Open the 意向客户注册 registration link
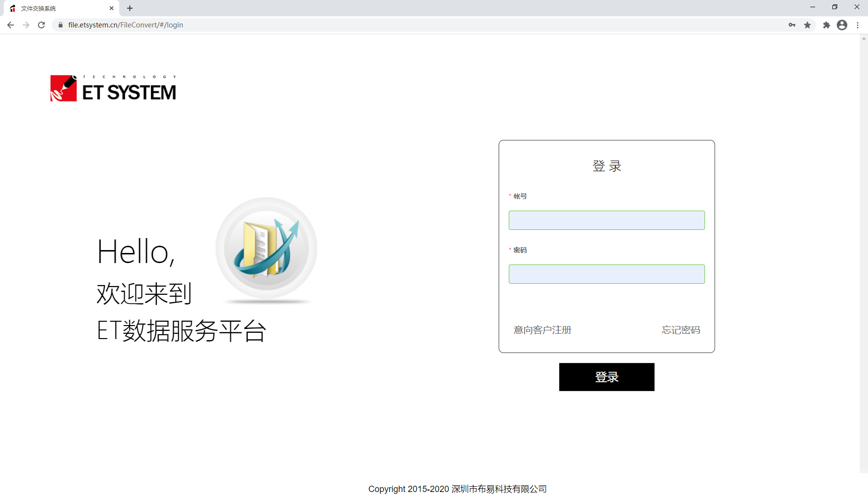The height and width of the screenshot is (504, 868). click(x=542, y=330)
